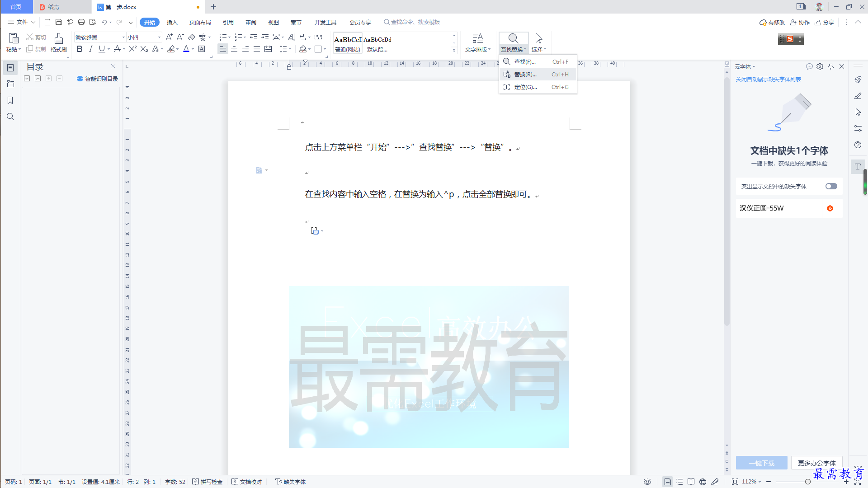Choose Replace from the dropdown menu
Screen dimensions: 868x488
[x=538, y=74]
